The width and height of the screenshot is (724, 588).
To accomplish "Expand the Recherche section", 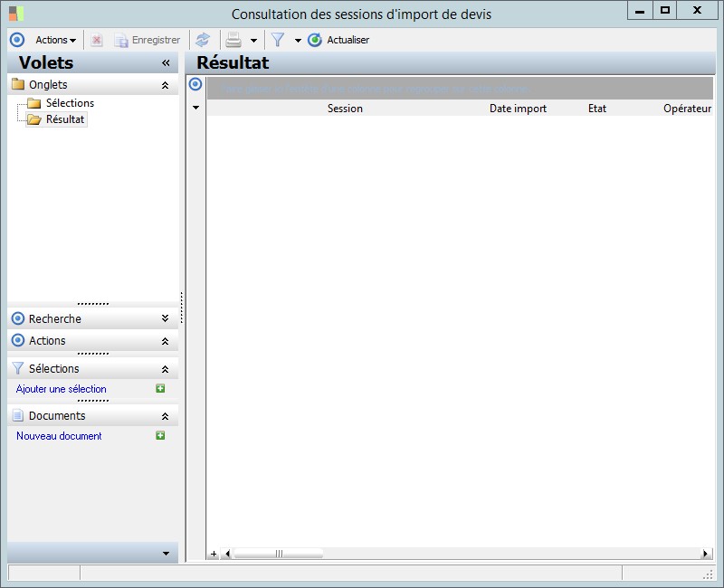I will tap(165, 318).
